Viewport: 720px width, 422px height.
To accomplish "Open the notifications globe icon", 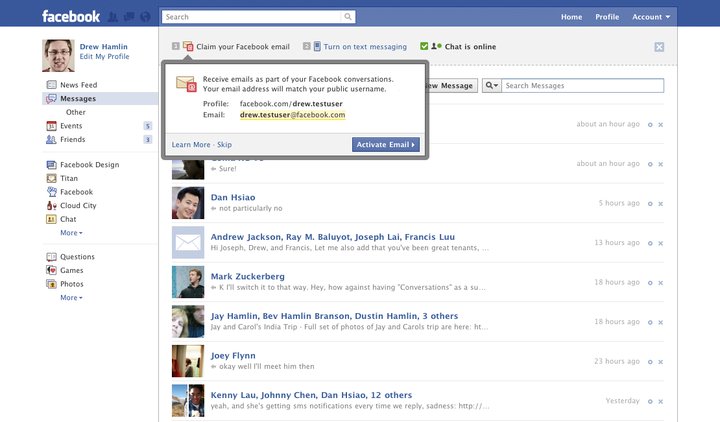I will tap(145, 17).
